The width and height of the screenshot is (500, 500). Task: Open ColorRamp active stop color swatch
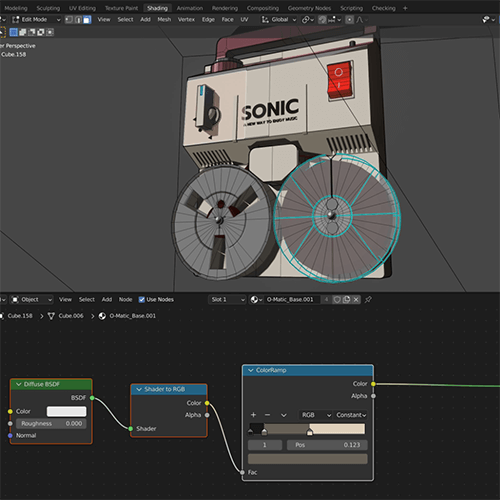tap(308, 459)
